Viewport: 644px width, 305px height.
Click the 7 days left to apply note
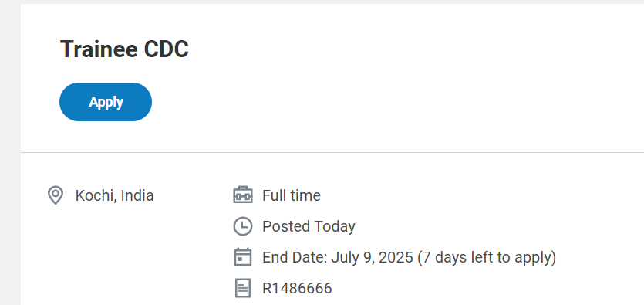(x=487, y=258)
